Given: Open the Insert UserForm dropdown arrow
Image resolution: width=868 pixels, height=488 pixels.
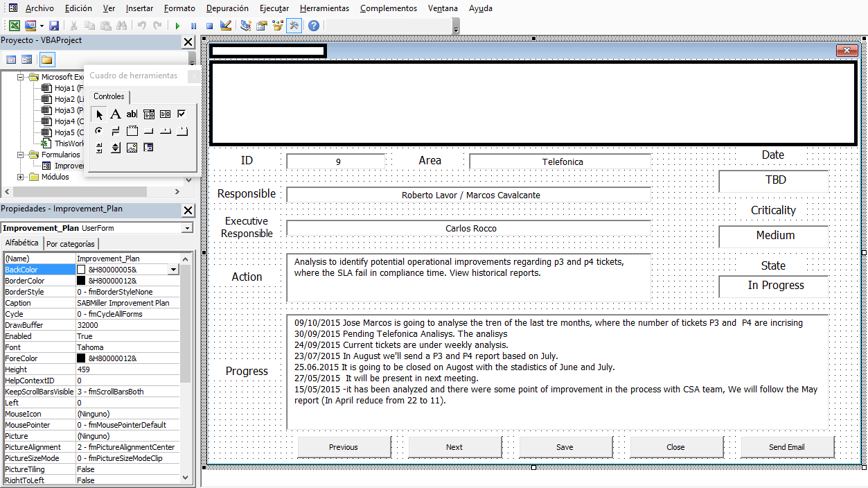Looking at the screenshot, I should point(42,26).
